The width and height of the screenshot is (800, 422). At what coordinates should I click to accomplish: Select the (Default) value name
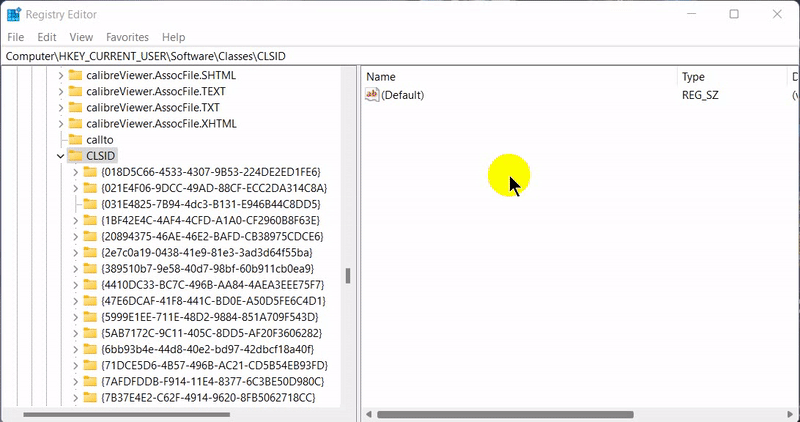coord(403,95)
